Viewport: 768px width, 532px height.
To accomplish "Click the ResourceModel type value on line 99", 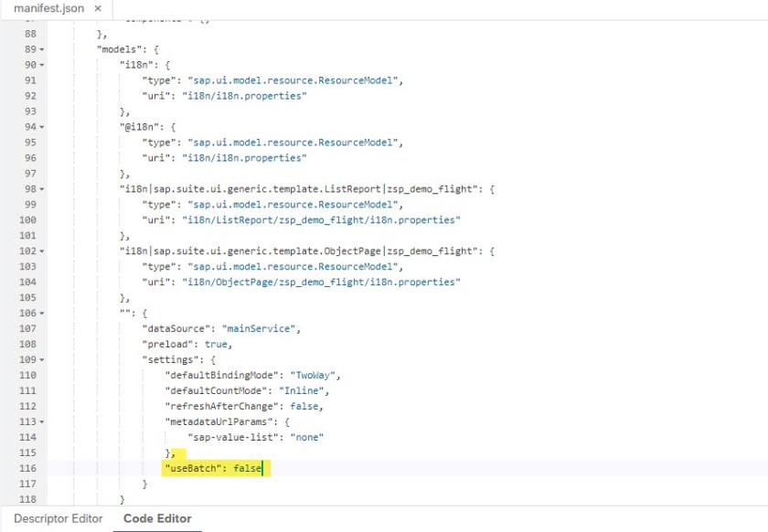I will pos(293,205).
